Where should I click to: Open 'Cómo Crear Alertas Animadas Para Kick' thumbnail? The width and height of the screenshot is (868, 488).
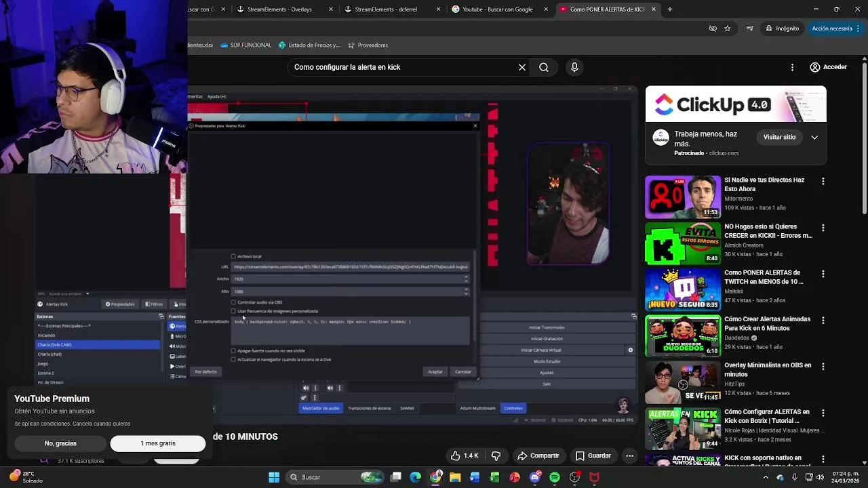coord(683,335)
